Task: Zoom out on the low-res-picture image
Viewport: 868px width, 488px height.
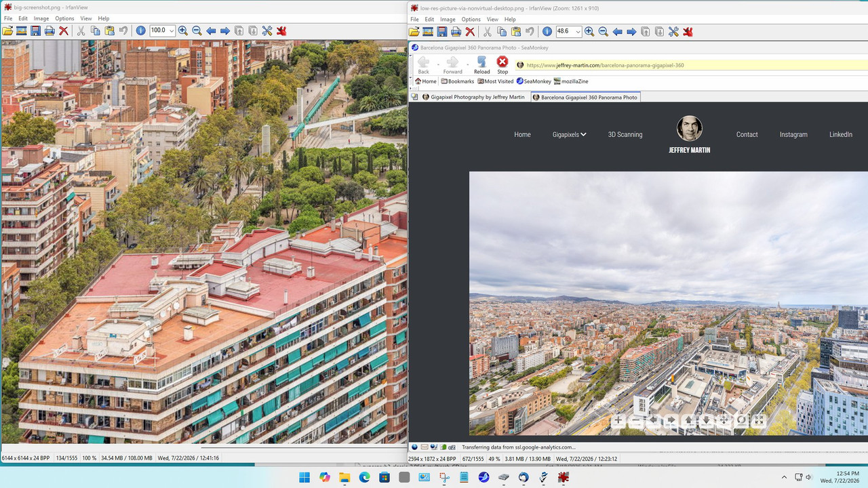Action: tap(603, 31)
